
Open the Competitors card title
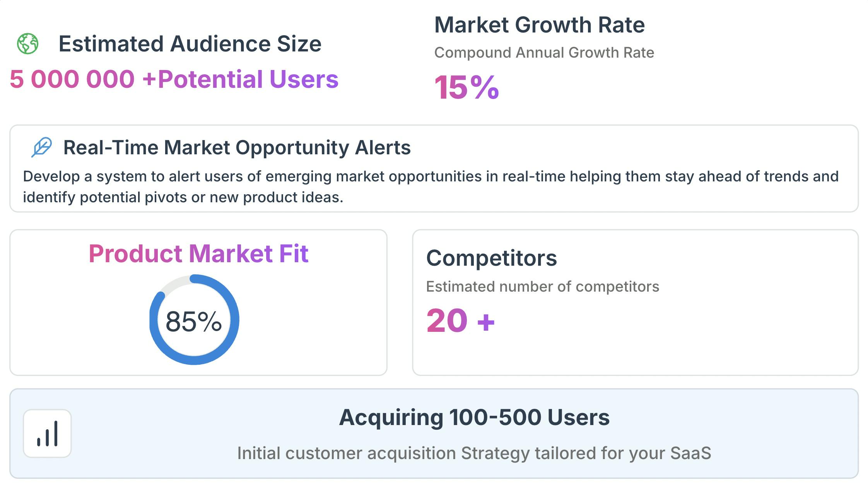[x=492, y=258]
